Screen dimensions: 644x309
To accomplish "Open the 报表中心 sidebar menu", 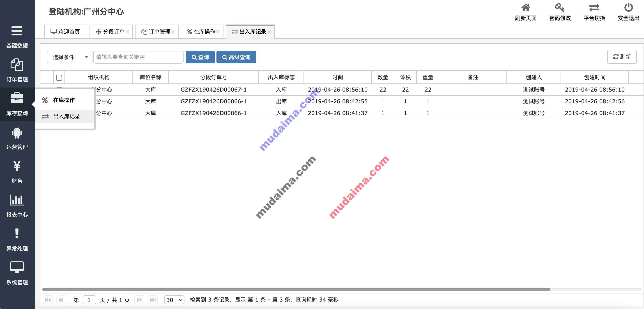I will click(17, 206).
